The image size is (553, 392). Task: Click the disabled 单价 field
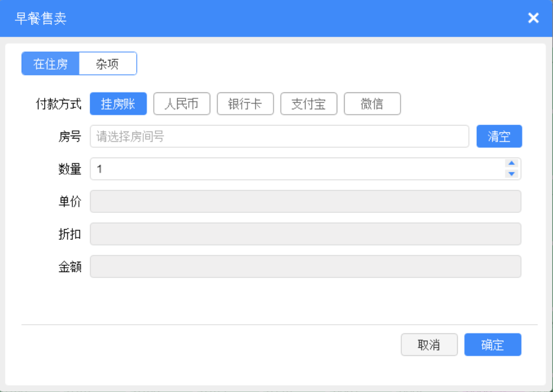click(305, 201)
